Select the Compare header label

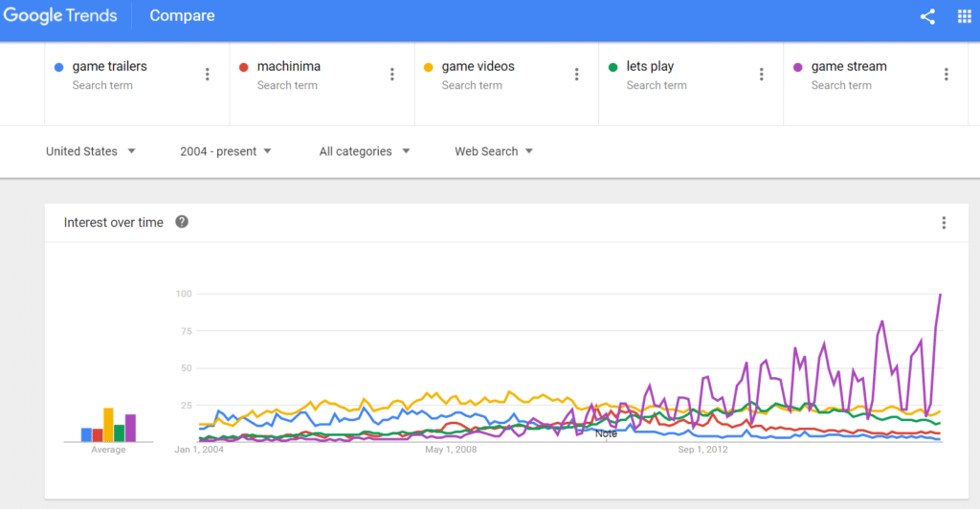point(182,15)
